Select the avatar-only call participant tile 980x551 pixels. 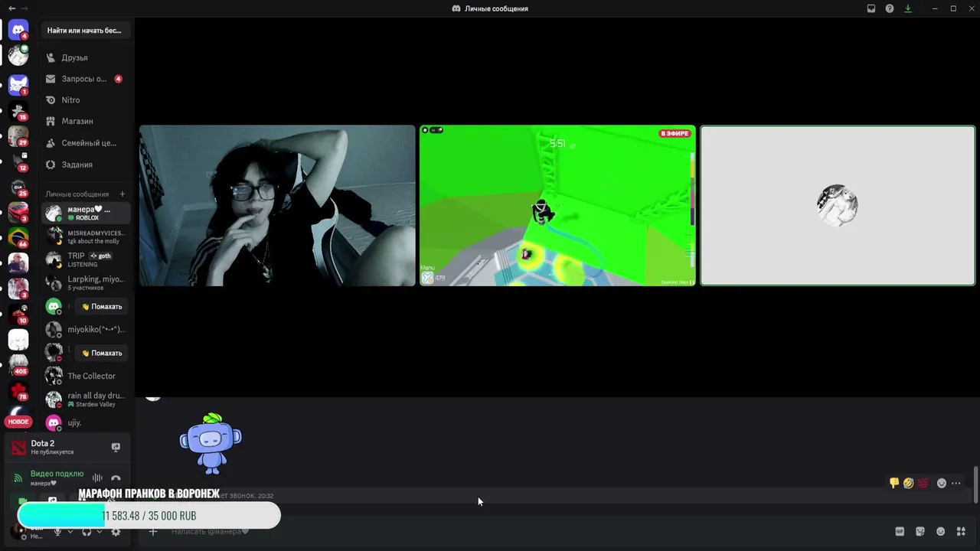pyautogui.click(x=838, y=205)
